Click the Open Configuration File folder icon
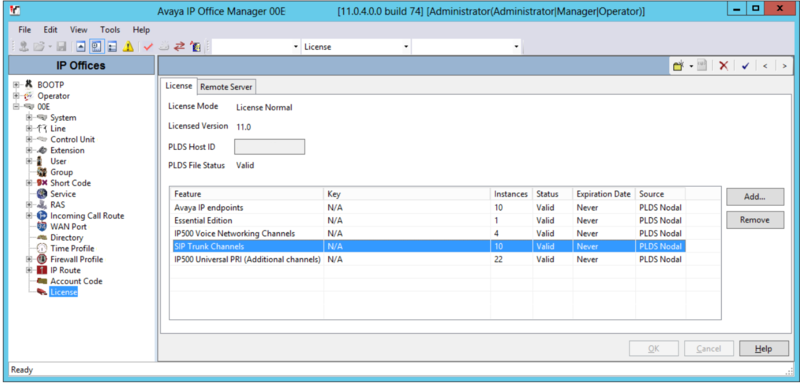 coord(39,47)
